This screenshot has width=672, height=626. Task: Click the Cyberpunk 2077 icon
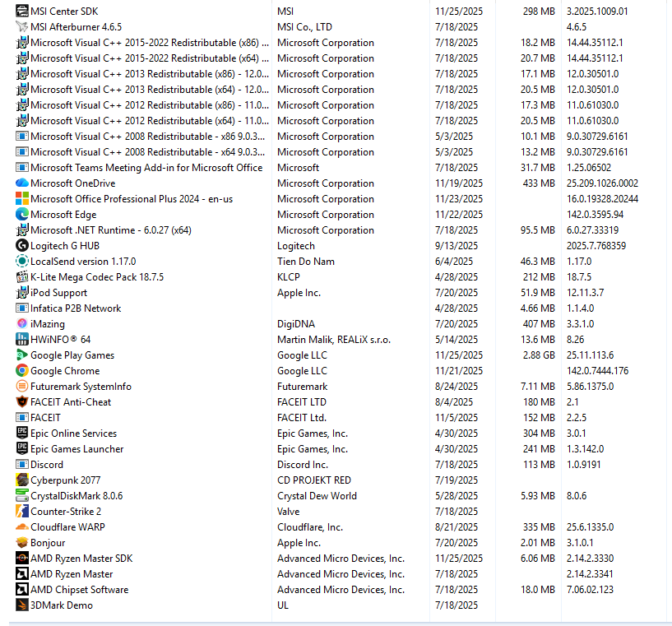click(22, 480)
